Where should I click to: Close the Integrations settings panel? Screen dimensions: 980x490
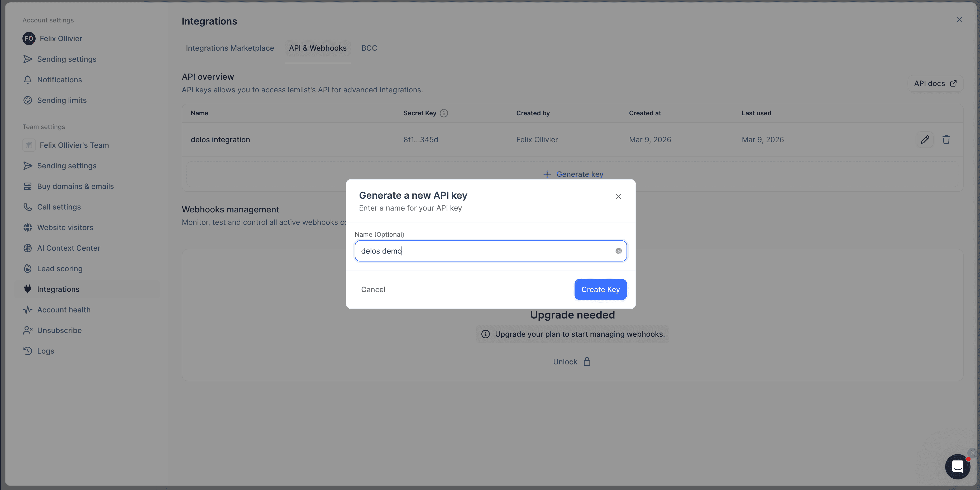coord(959,20)
